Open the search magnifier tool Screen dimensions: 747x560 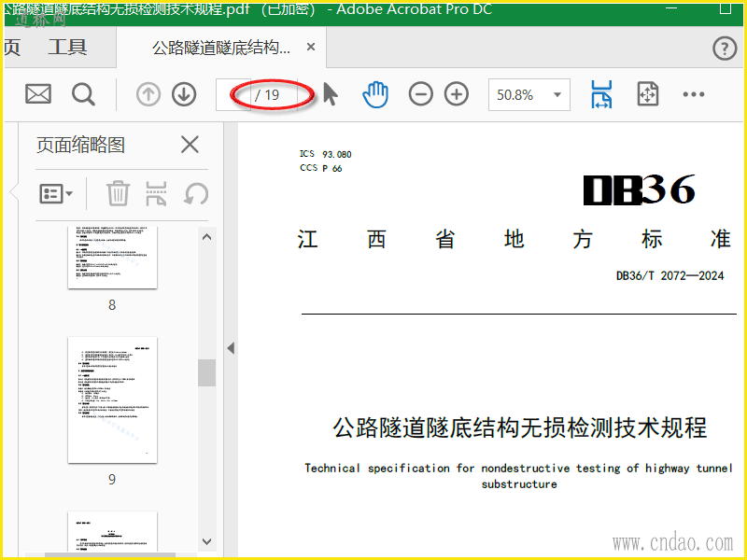tap(83, 94)
